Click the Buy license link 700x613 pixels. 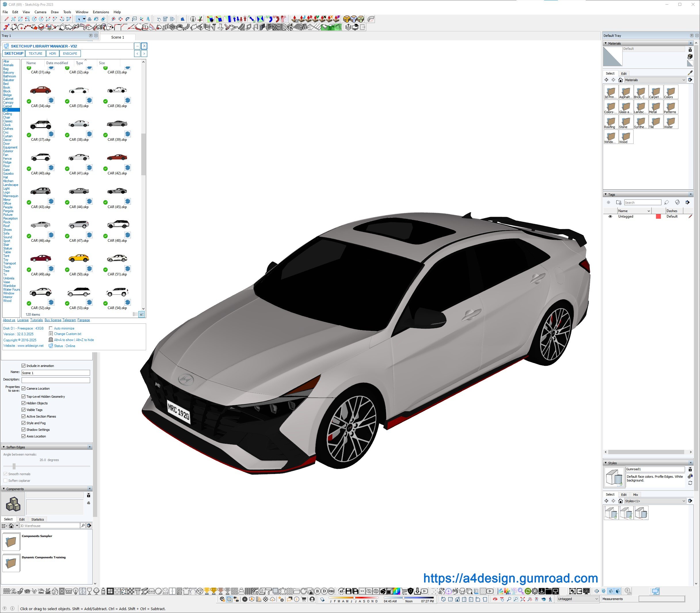[53, 320]
